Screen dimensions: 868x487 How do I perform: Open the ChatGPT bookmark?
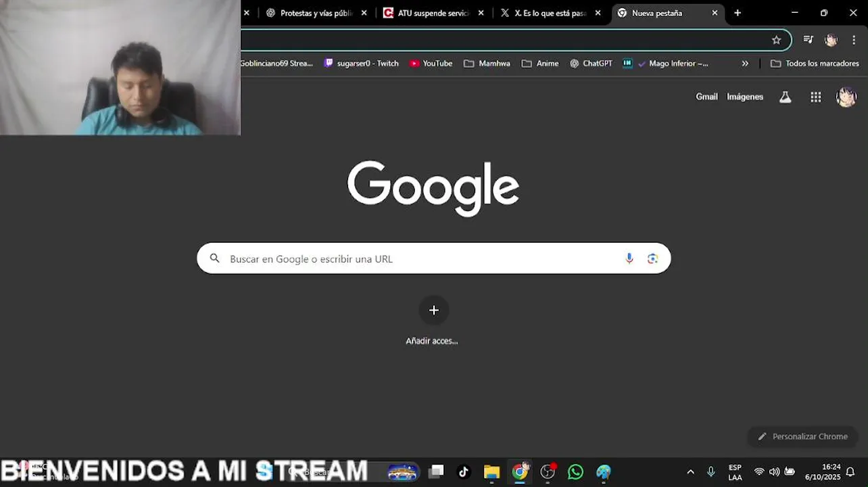coord(591,64)
